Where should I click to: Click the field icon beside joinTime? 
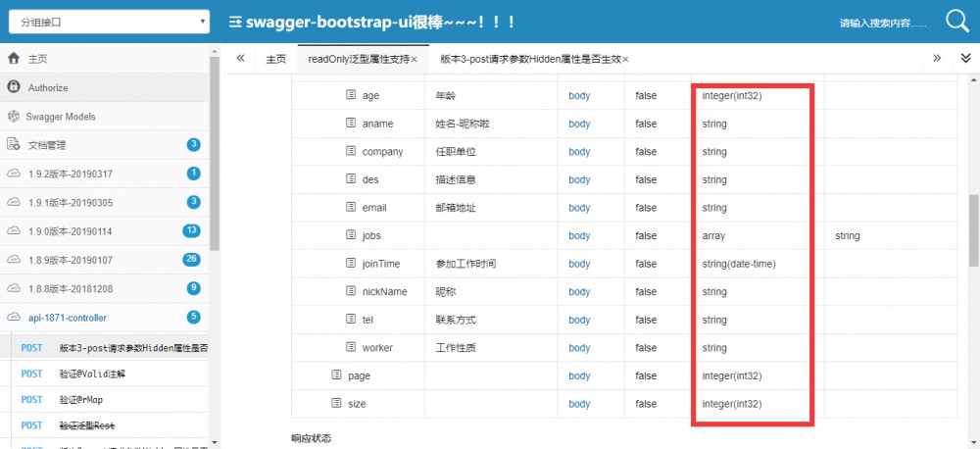tap(351, 264)
